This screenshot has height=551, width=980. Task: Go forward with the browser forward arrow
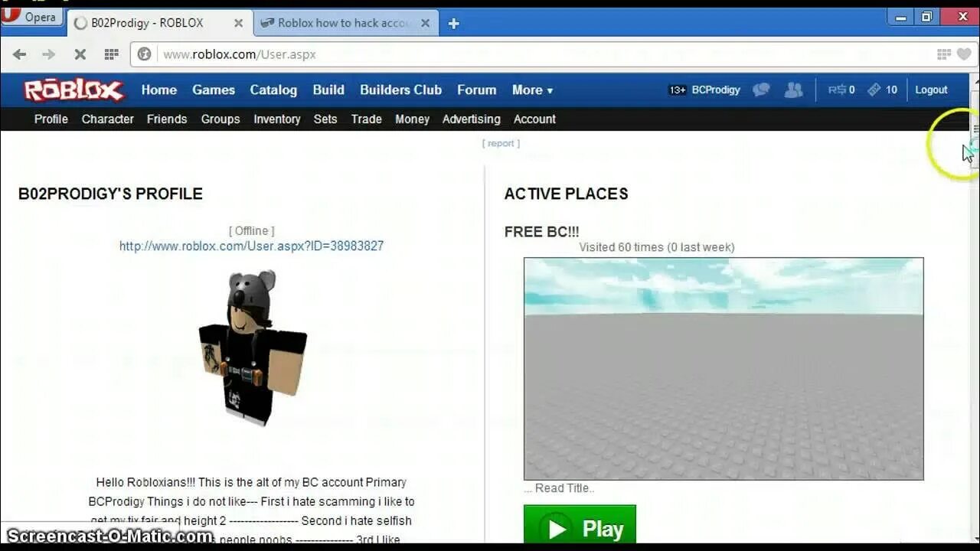click(49, 54)
